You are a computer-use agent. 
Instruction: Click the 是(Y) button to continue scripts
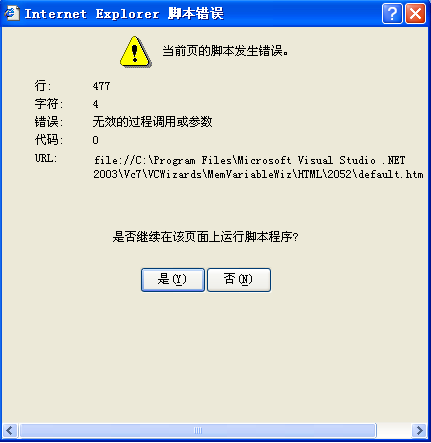[x=173, y=280]
